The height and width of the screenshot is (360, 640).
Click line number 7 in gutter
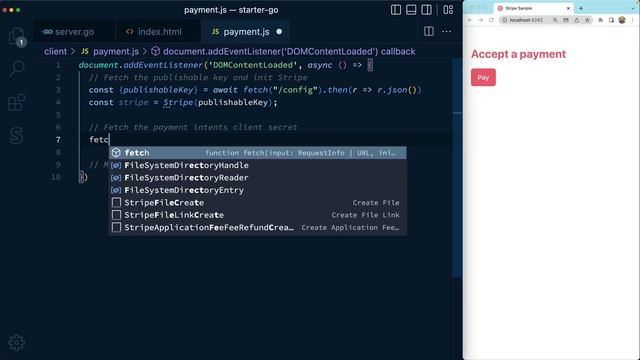[x=58, y=140]
